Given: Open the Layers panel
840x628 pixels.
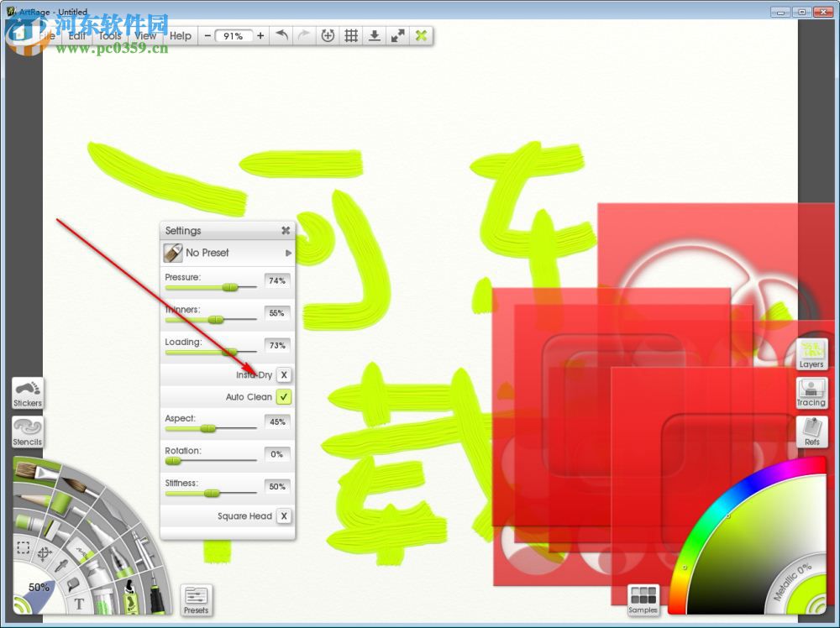Looking at the screenshot, I should (811, 354).
